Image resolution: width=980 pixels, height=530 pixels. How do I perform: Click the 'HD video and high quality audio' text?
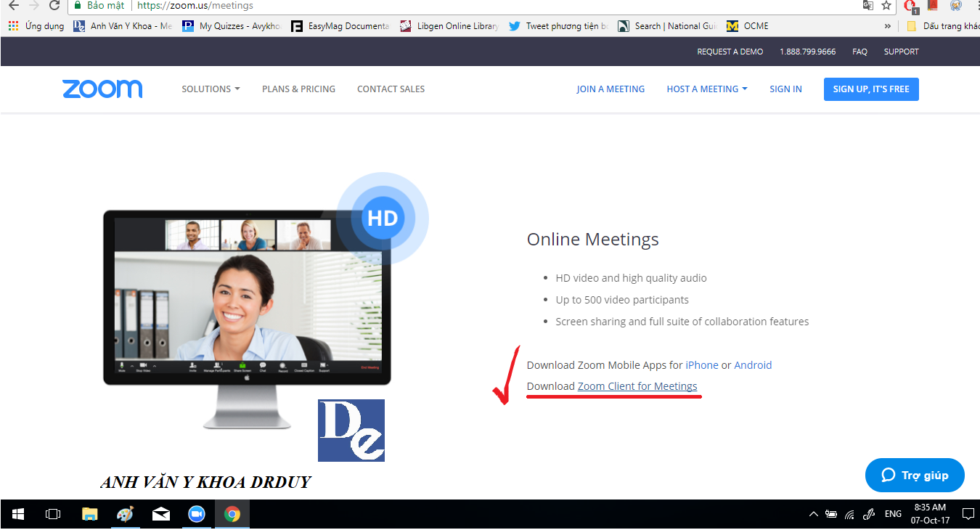(631, 278)
